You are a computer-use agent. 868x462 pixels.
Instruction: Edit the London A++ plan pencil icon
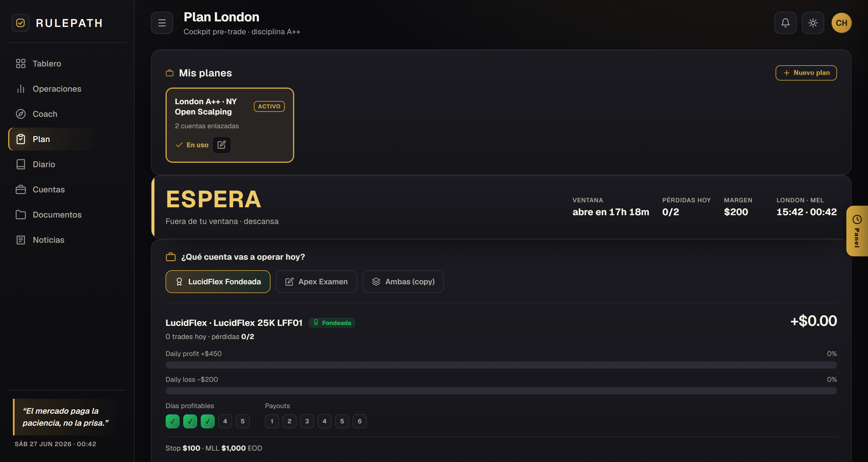pos(221,145)
